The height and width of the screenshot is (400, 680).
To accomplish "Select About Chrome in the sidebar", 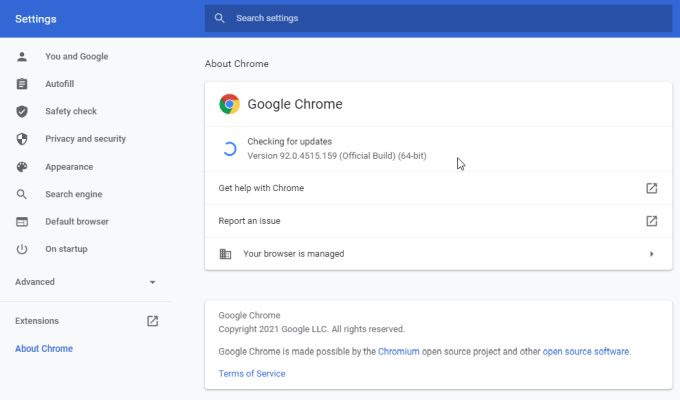I will [44, 349].
